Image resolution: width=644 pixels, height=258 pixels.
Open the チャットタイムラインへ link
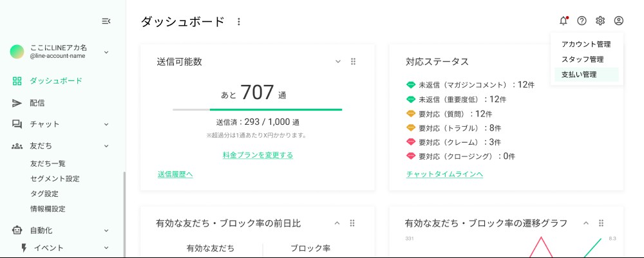click(x=444, y=174)
